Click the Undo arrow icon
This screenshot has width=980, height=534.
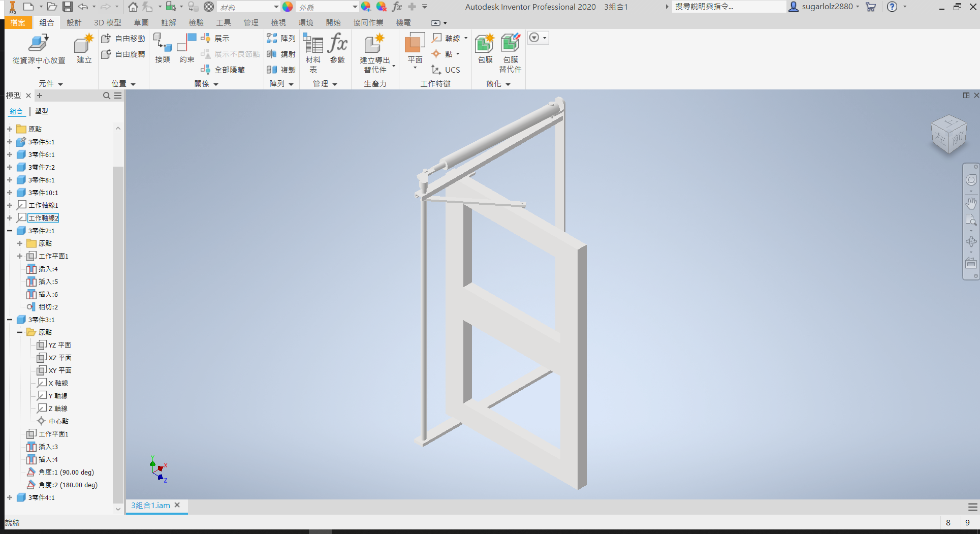pyautogui.click(x=83, y=7)
